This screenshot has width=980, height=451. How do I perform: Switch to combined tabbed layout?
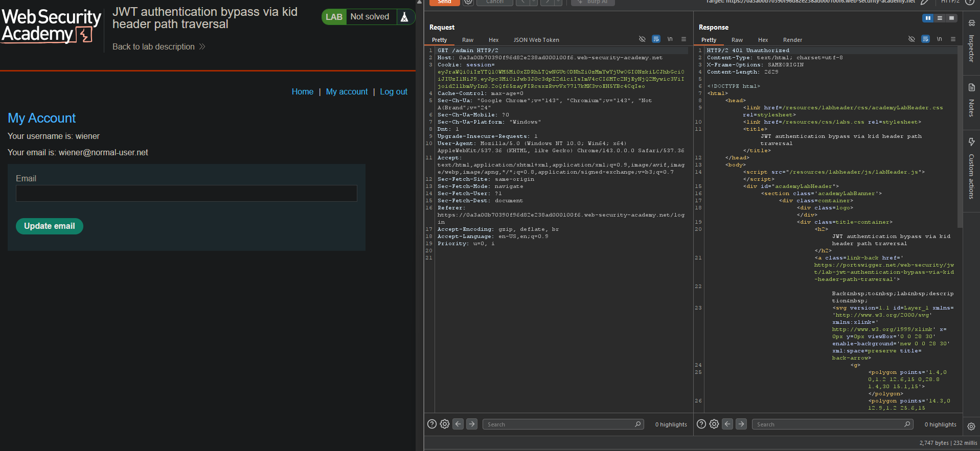(x=951, y=18)
